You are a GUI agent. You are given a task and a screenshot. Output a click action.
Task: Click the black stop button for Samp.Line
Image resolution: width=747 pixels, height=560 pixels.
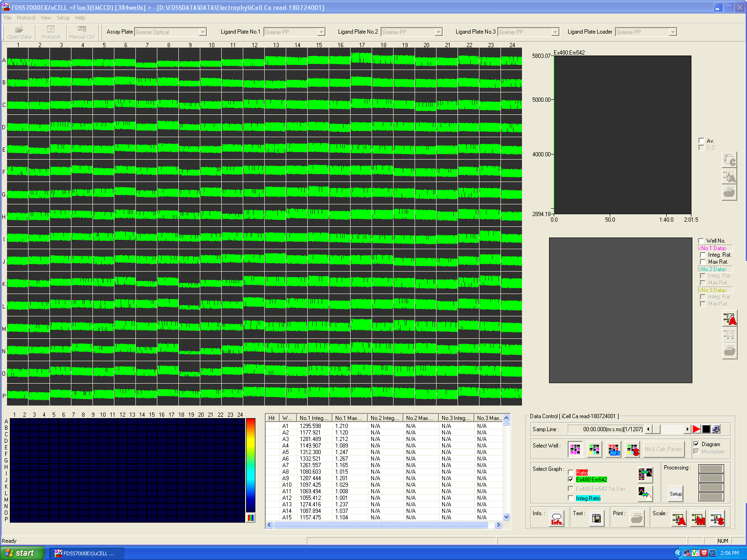coord(706,429)
